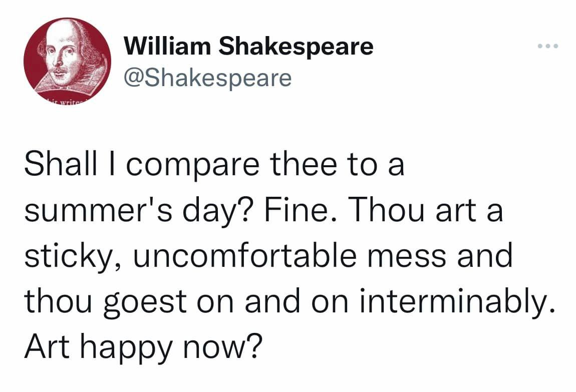Click the tweet's first line starting "Shall I"
The image size is (576, 392).
pyautogui.click(x=214, y=166)
